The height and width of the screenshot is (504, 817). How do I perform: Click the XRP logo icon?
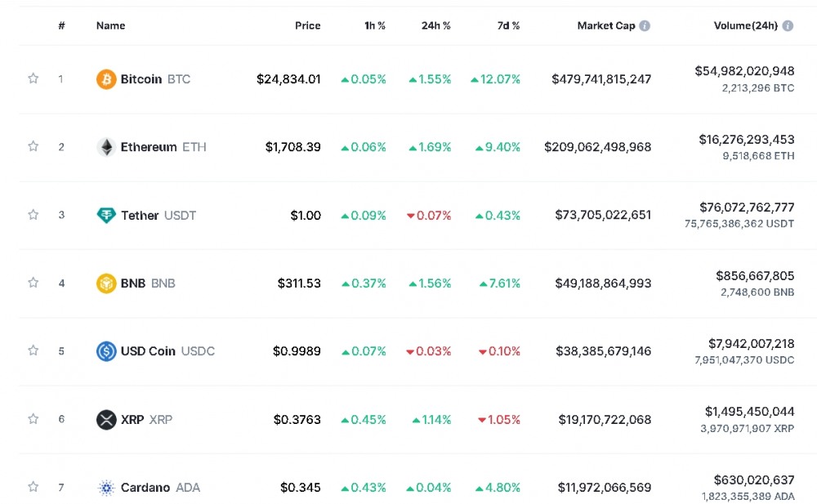pyautogui.click(x=106, y=420)
